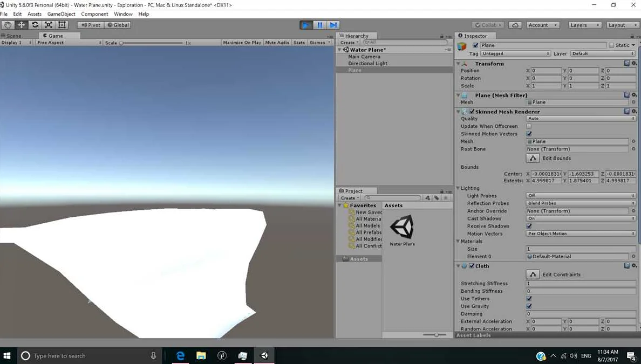Open the Free Aspect dropdown
641x364 pixels.
coord(69,43)
